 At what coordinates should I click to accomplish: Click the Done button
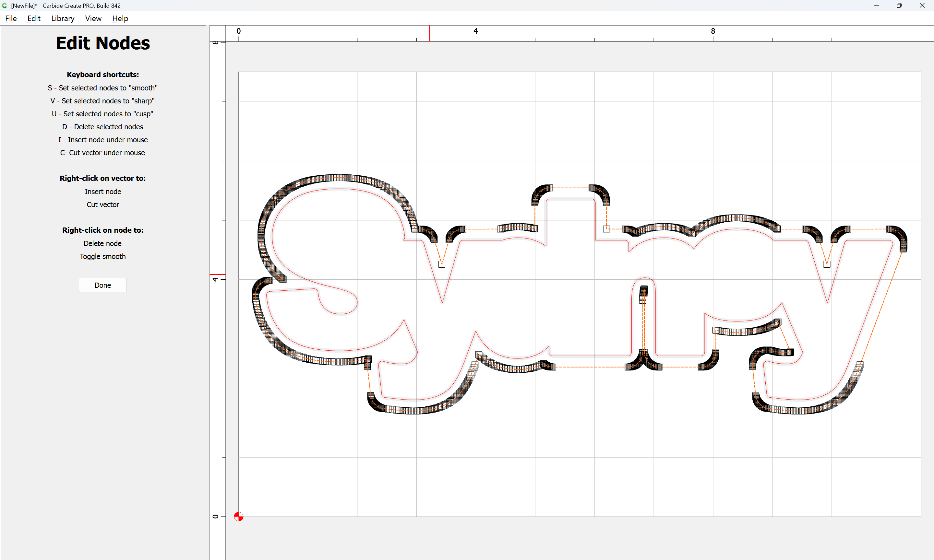click(103, 285)
